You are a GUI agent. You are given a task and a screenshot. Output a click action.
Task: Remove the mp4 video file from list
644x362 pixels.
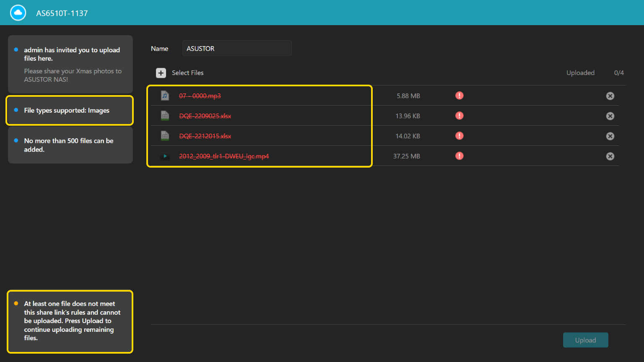(610, 156)
